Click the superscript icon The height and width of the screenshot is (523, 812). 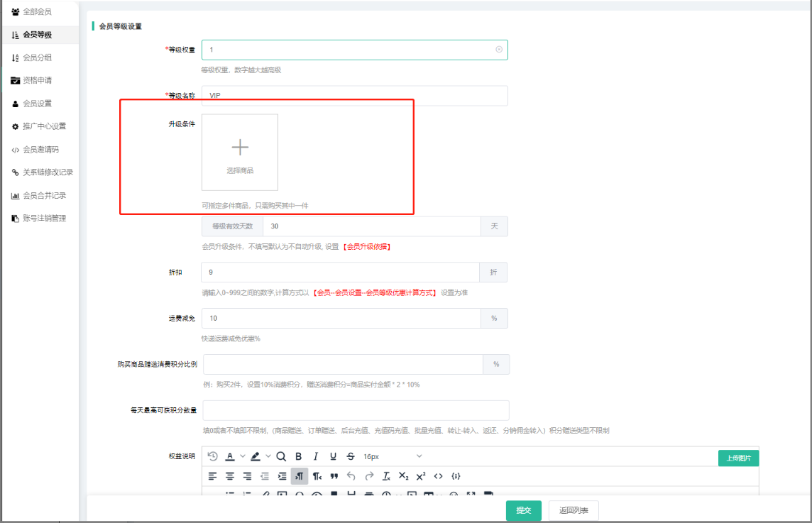421,476
